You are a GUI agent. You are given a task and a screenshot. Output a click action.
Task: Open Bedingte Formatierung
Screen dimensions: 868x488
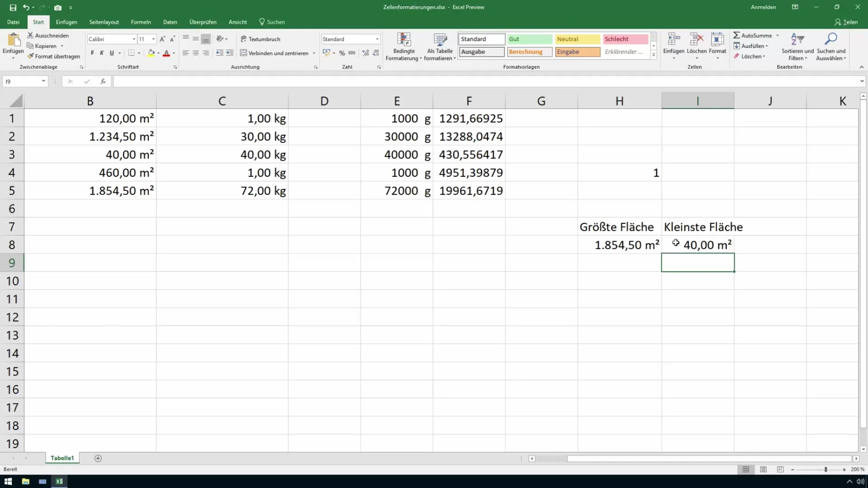point(404,47)
